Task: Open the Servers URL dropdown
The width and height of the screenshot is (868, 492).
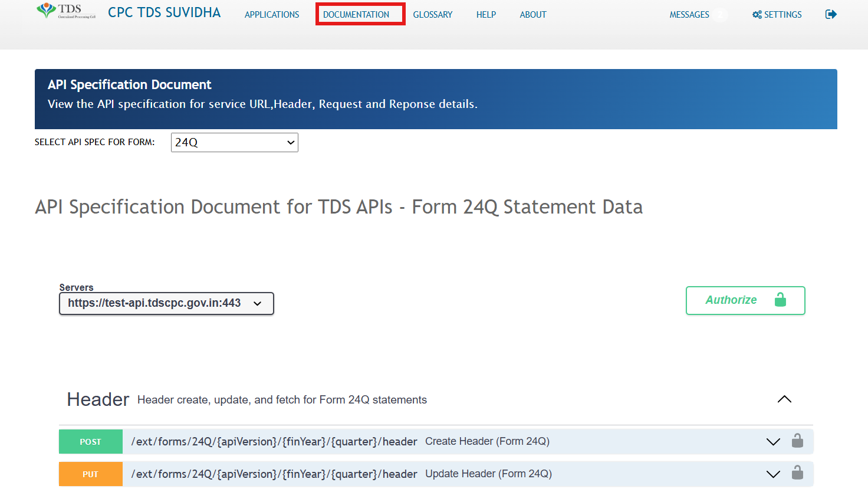Action: (x=166, y=303)
